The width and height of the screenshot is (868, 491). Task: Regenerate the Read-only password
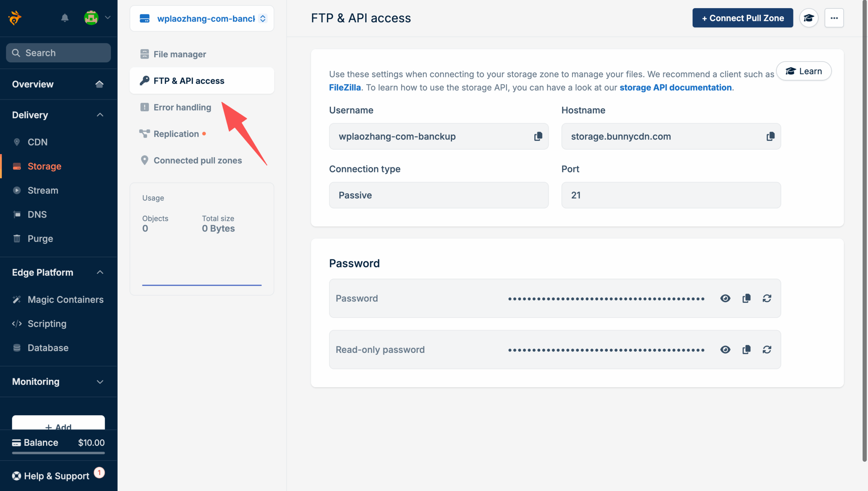coord(767,350)
